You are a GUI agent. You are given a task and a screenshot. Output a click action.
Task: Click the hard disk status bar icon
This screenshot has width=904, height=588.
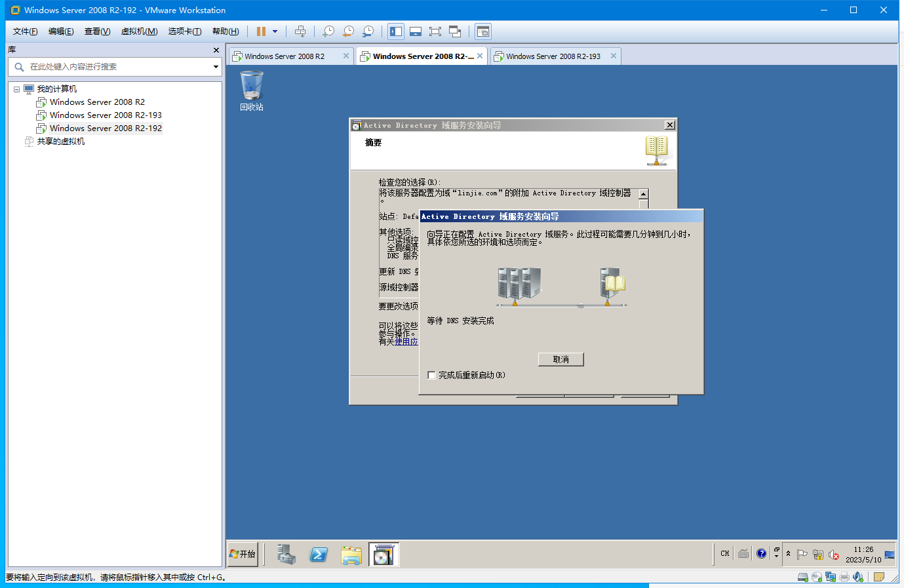point(803,577)
